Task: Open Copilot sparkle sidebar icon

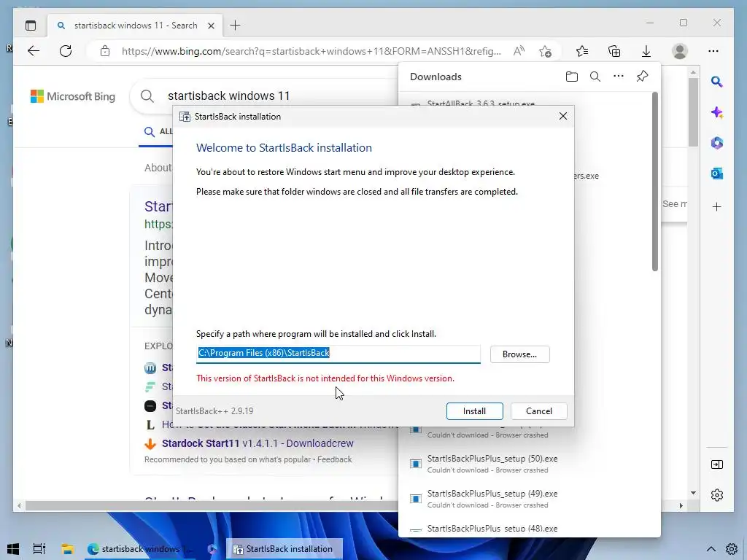Action: click(x=717, y=112)
